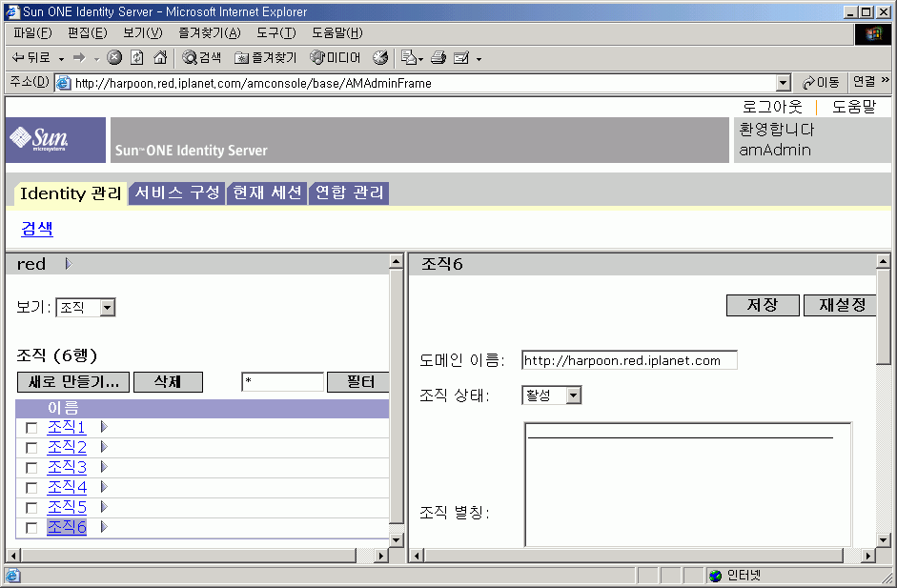This screenshot has width=897, height=588.
Task: Click the IE icon in title bar
Action: [12, 11]
